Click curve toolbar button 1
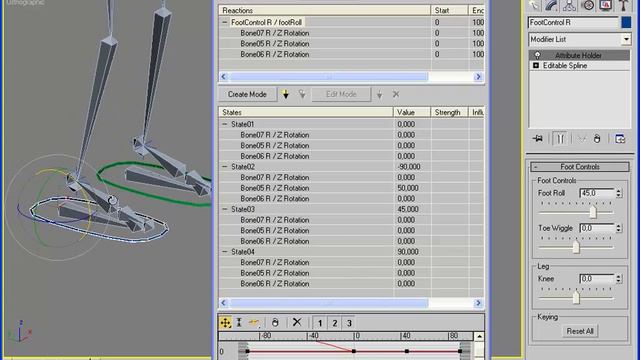The image size is (640, 360). 320,323
